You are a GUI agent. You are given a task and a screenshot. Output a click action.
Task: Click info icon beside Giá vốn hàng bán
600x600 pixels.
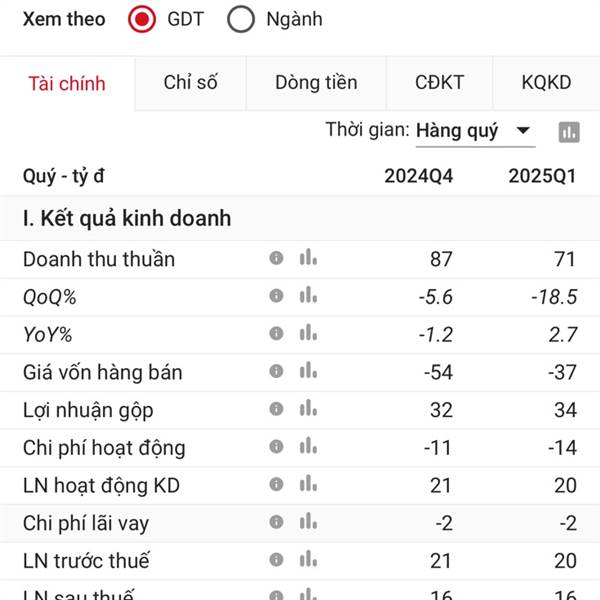pyautogui.click(x=276, y=371)
